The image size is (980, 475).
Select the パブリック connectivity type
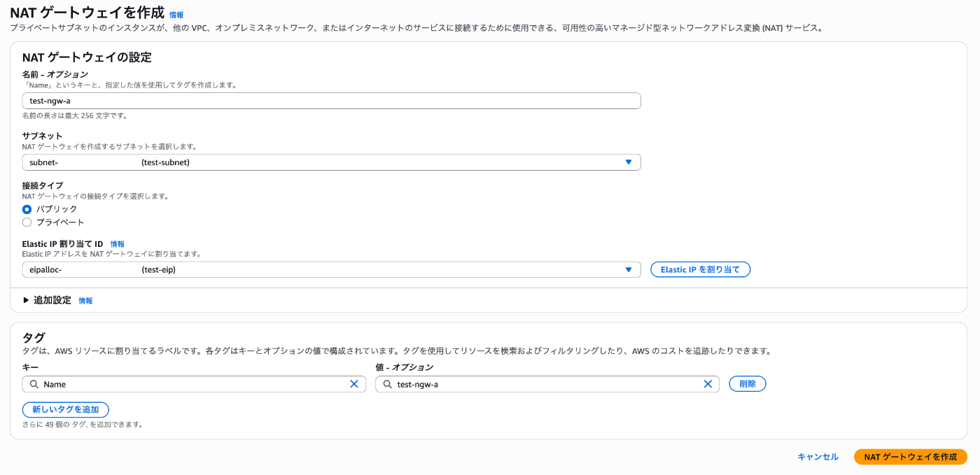pyautogui.click(x=26, y=208)
